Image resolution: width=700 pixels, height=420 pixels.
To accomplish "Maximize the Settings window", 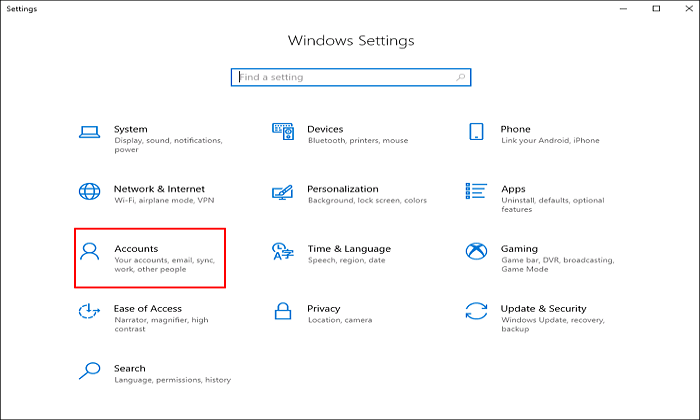I will tap(656, 8).
